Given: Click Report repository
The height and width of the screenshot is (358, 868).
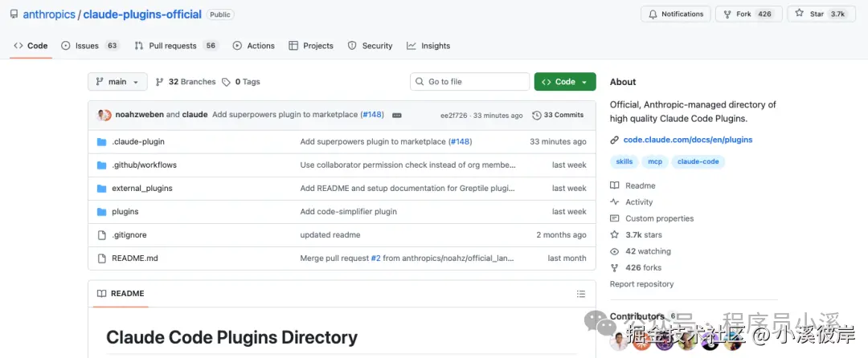Looking at the screenshot, I should (x=641, y=284).
